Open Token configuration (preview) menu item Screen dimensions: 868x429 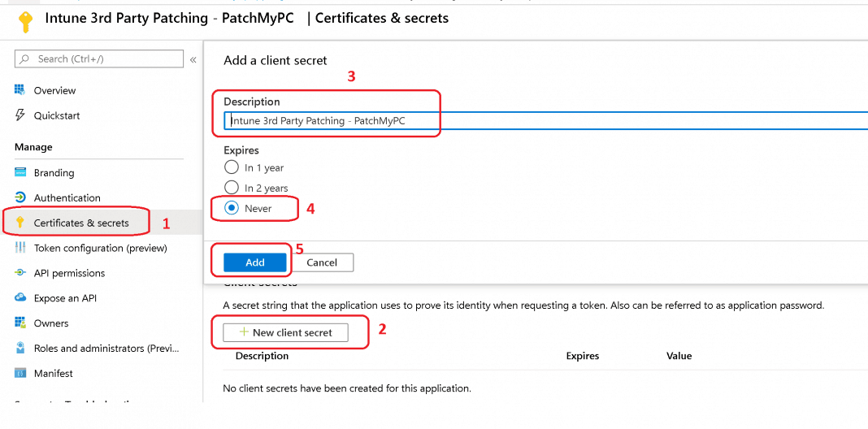(x=100, y=248)
